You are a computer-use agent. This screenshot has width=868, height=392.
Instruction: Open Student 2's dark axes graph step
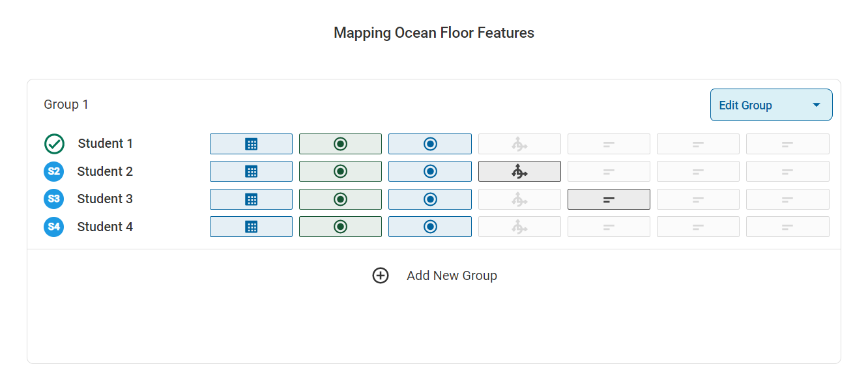[519, 172]
